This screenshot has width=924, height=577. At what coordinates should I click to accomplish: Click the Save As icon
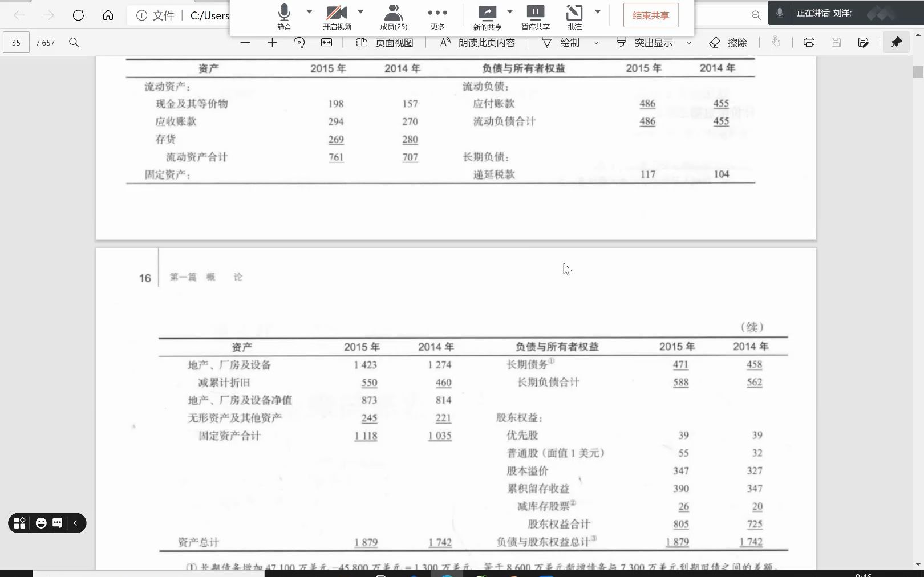[x=863, y=42]
